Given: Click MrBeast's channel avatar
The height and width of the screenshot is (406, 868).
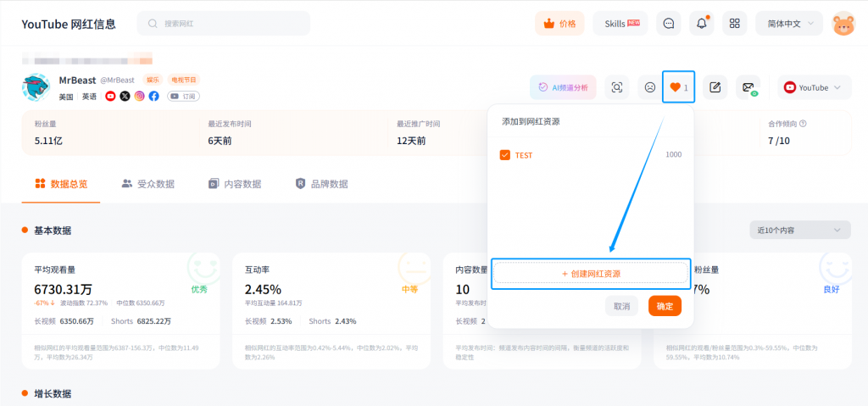Looking at the screenshot, I should click(36, 87).
